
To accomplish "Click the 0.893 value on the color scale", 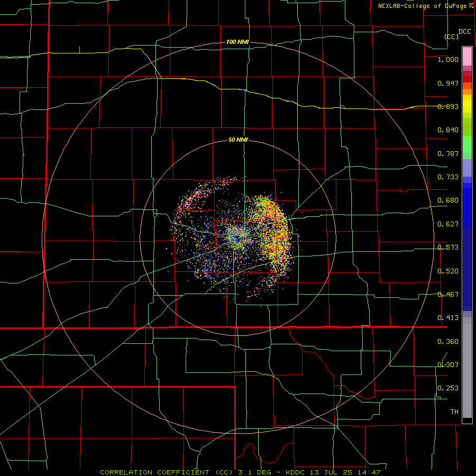I will 448,106.
